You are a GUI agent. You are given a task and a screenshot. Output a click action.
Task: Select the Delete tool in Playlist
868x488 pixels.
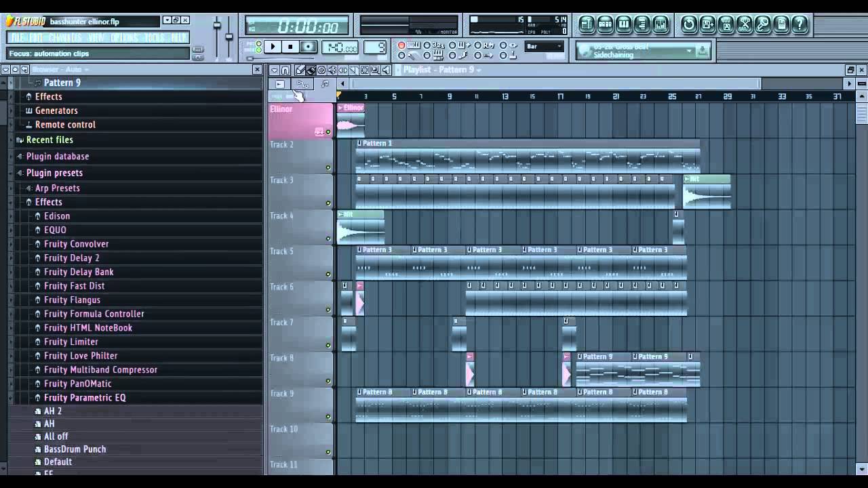321,70
